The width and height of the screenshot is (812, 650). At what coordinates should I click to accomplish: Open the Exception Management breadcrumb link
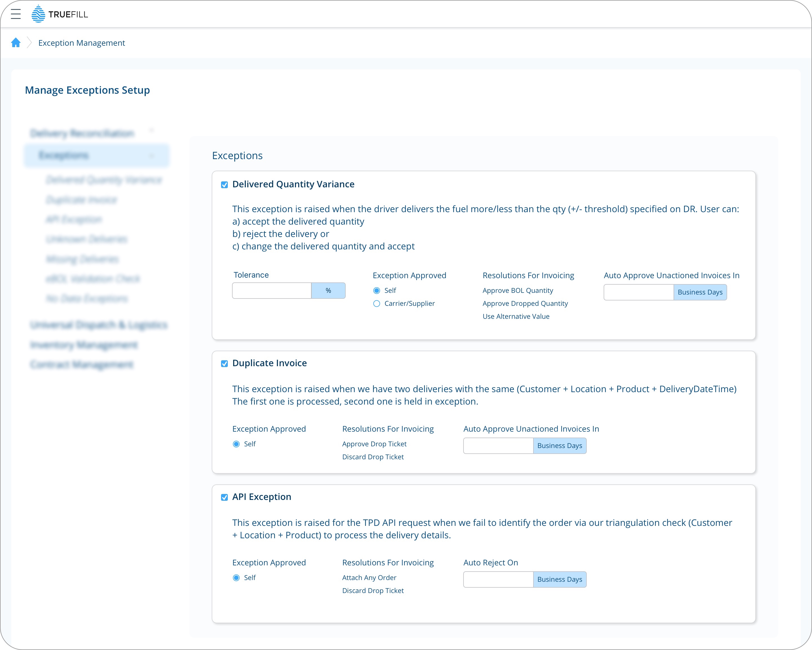tap(82, 43)
